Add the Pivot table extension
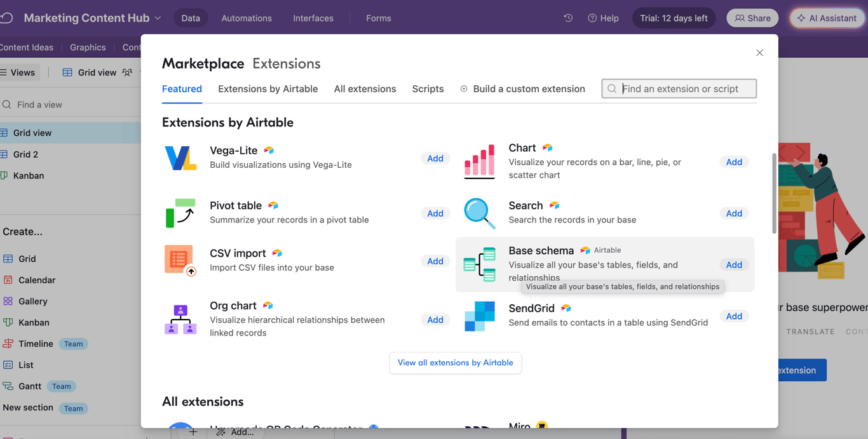The width and height of the screenshot is (868, 439). click(x=435, y=213)
